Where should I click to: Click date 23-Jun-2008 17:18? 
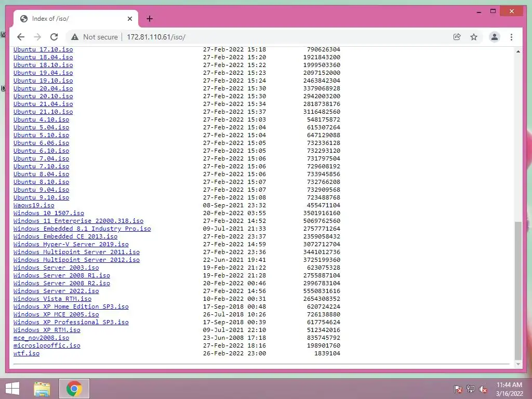(x=234, y=338)
